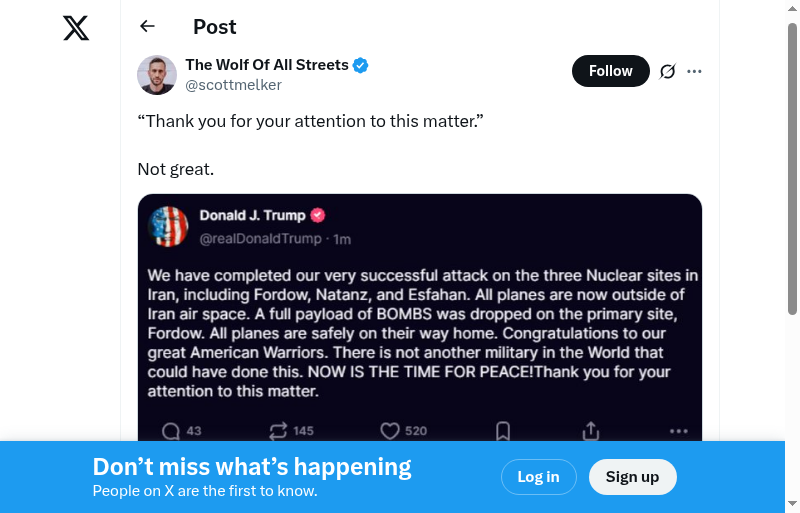Click the repost arrows icon showing 145
This screenshot has height=513, width=800.
pos(278,431)
